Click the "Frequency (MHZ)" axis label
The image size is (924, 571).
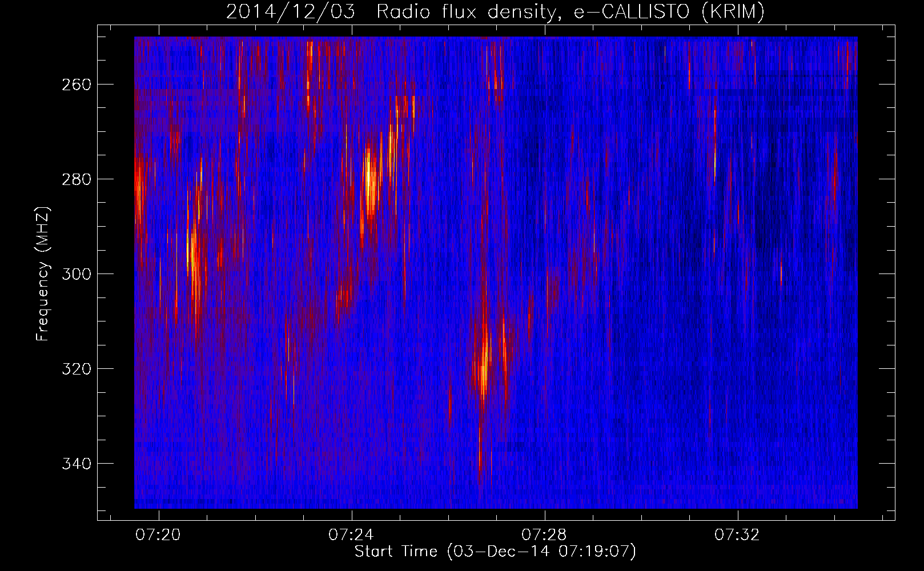(43, 274)
